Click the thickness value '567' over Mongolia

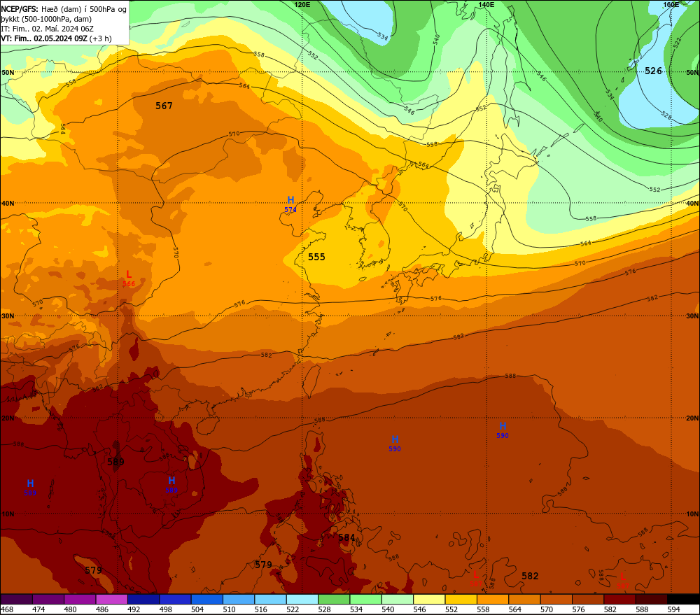pyautogui.click(x=164, y=106)
